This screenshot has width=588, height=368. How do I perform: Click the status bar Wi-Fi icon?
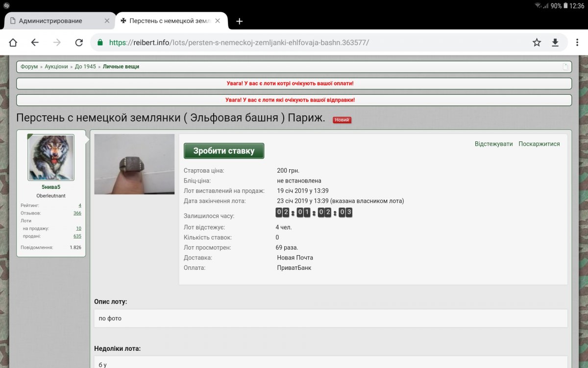click(538, 6)
